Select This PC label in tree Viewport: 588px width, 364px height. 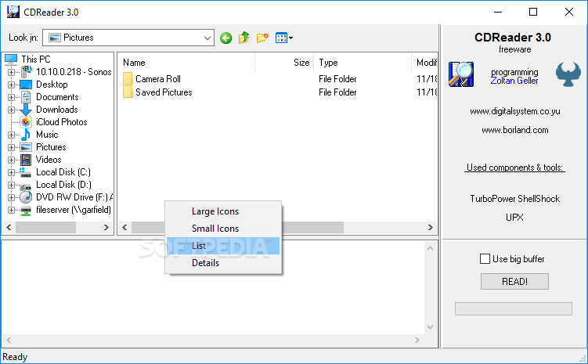[36, 59]
